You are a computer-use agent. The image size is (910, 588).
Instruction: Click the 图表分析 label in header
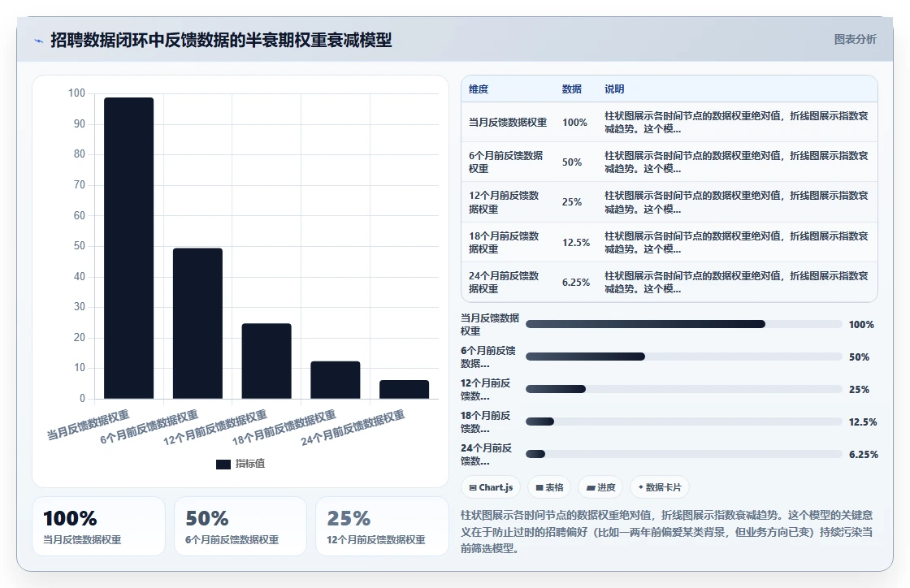(x=855, y=40)
